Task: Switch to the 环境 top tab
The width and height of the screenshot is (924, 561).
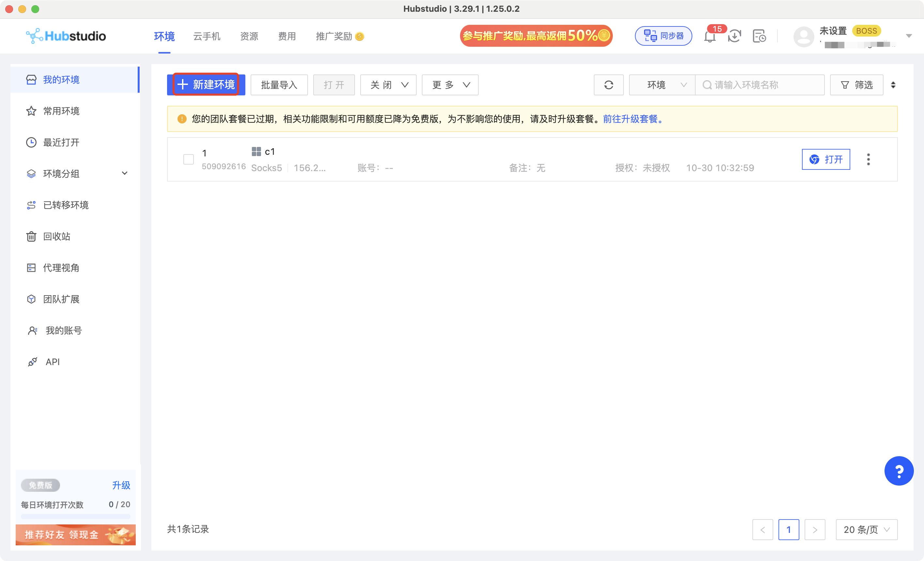Action: 164,36
